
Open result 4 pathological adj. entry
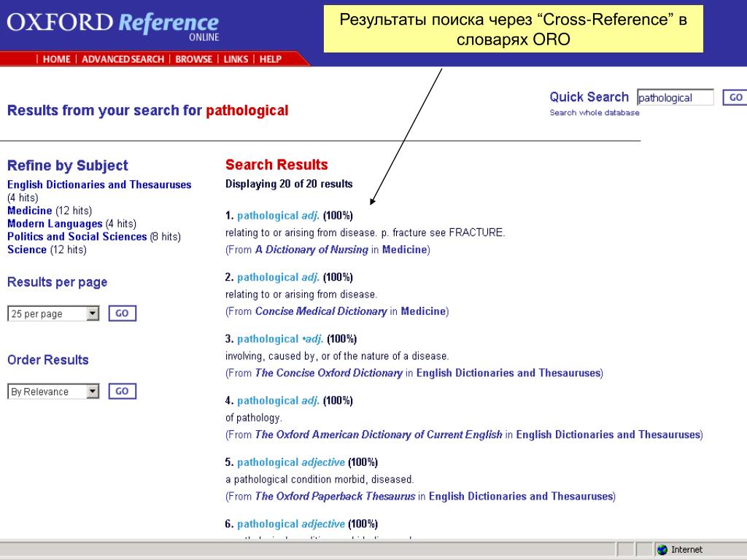tap(278, 400)
